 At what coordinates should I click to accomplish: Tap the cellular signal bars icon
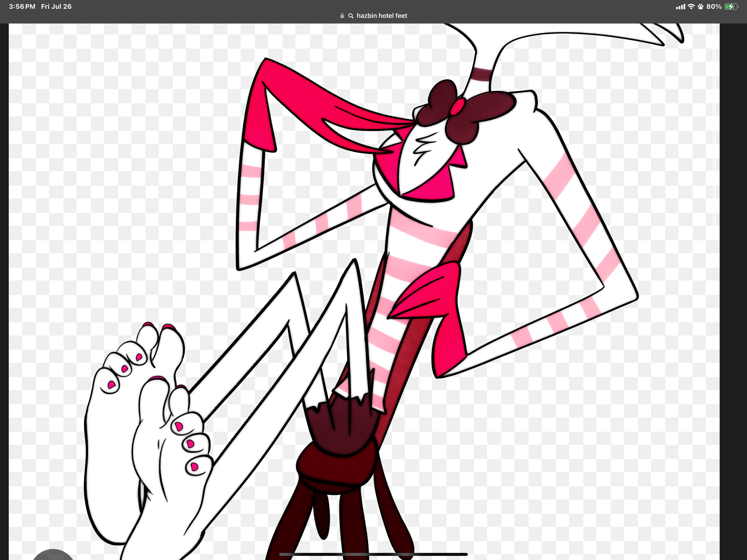pos(681,7)
